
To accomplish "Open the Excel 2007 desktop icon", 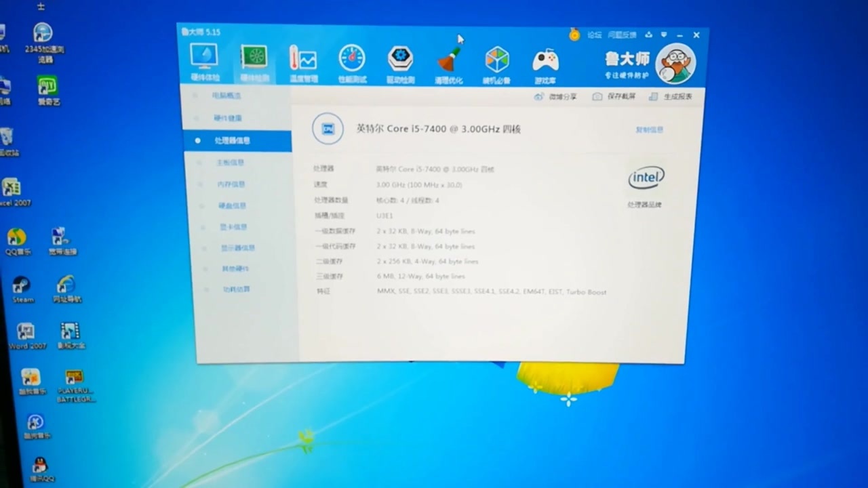I will 12,192.
